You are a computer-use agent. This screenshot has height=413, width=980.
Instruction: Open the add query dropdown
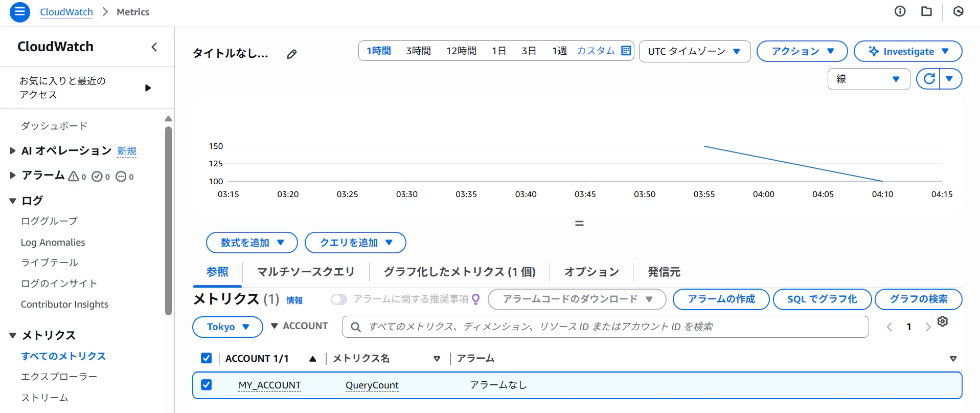click(355, 243)
